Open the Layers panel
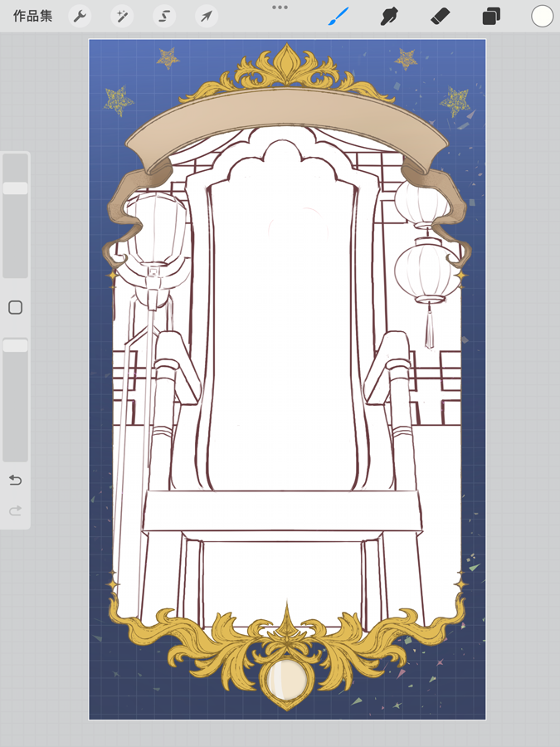 tap(491, 17)
